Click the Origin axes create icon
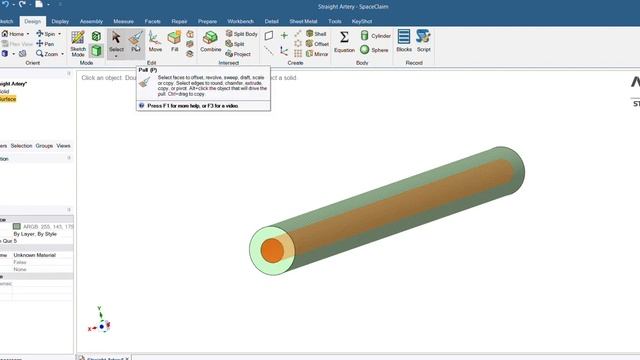Viewport: 640px width, 360px height. tap(284, 51)
